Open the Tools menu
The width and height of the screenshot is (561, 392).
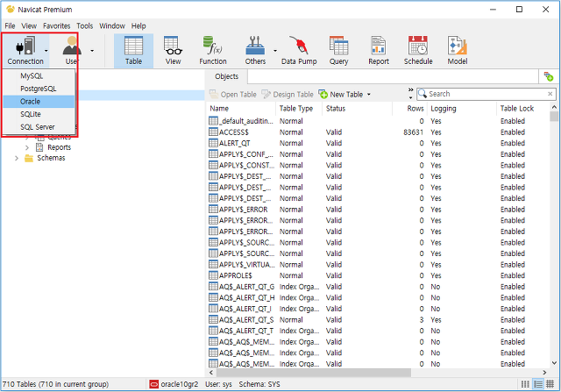85,25
